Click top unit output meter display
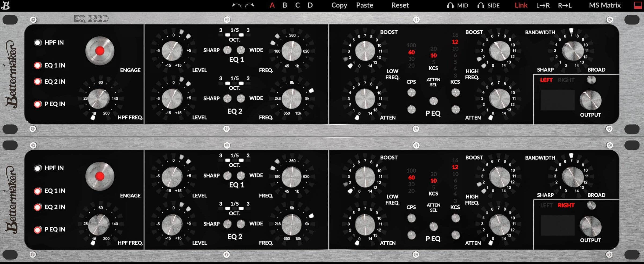Viewport: 644px width, 264px height. click(557, 100)
